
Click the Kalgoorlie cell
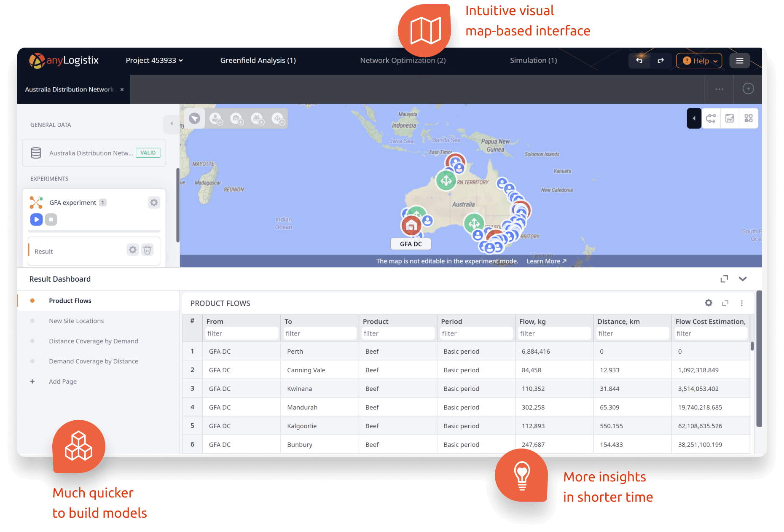point(320,426)
